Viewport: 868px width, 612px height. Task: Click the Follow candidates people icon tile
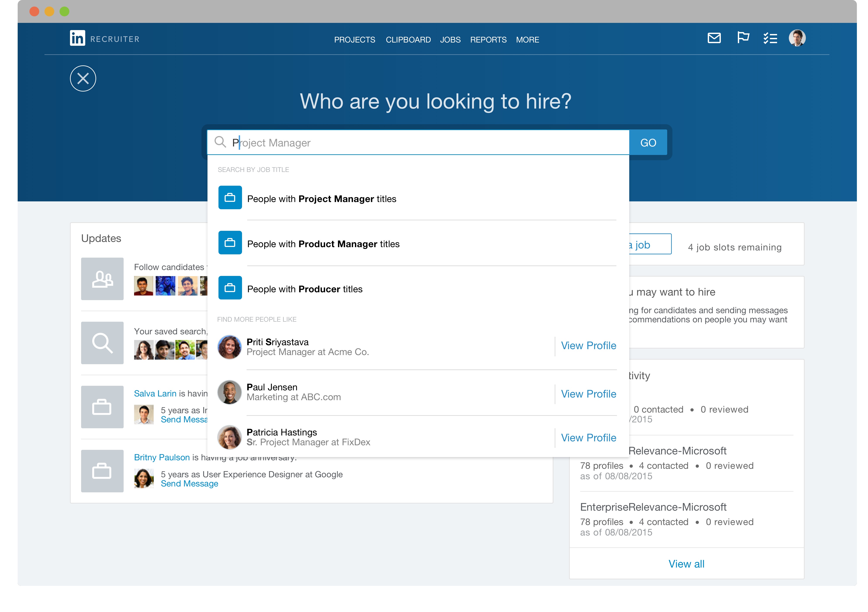click(x=102, y=279)
